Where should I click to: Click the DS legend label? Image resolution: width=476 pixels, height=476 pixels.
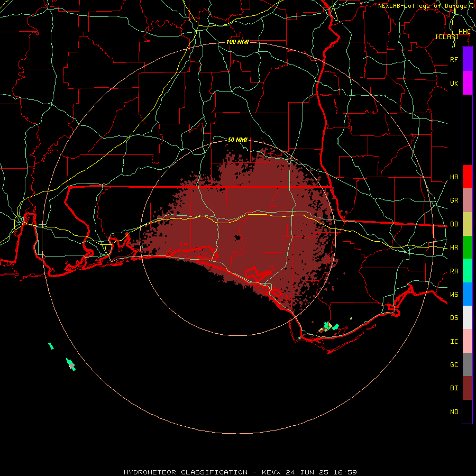point(454,317)
